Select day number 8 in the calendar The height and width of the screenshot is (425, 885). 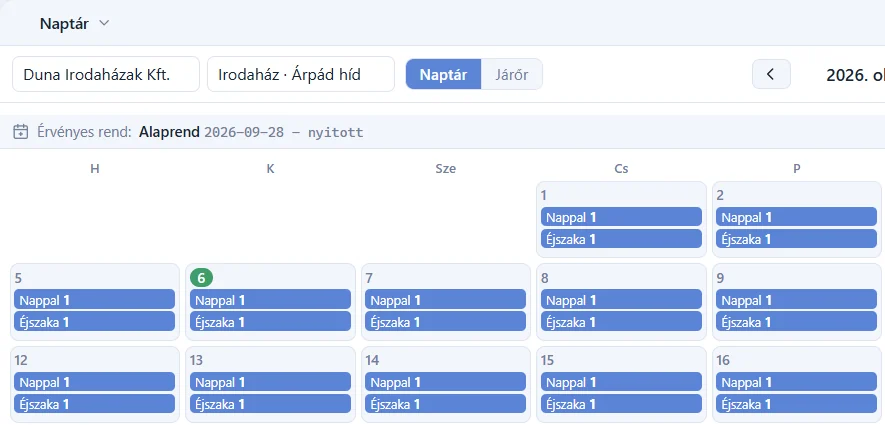544,278
